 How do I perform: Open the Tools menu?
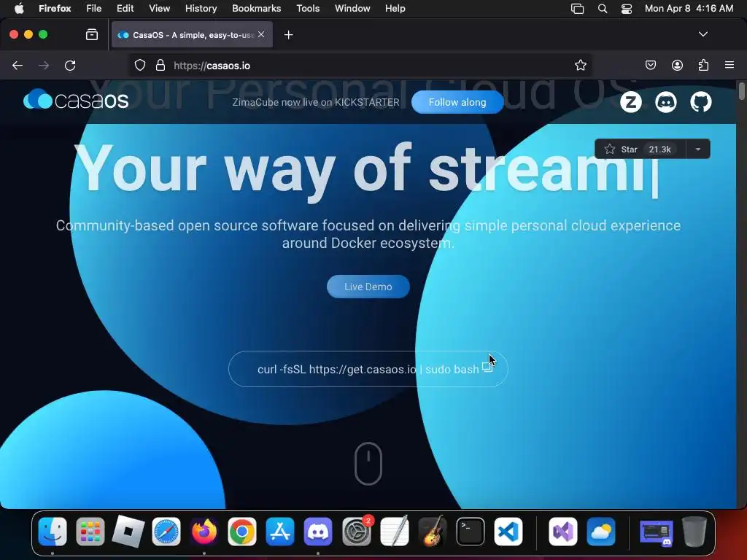point(308,9)
